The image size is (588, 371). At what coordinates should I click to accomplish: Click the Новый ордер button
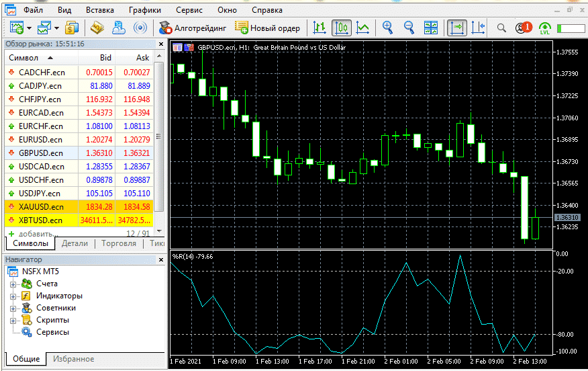267,28
